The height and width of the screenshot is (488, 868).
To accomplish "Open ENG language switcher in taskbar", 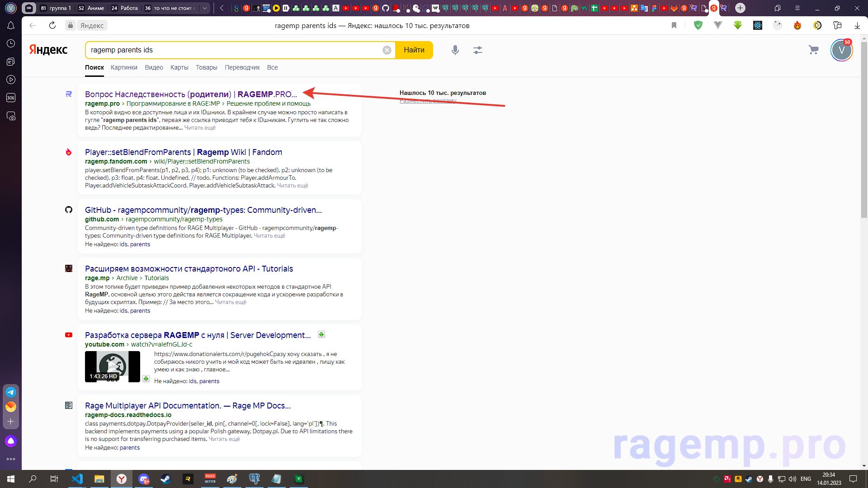I will point(806,479).
